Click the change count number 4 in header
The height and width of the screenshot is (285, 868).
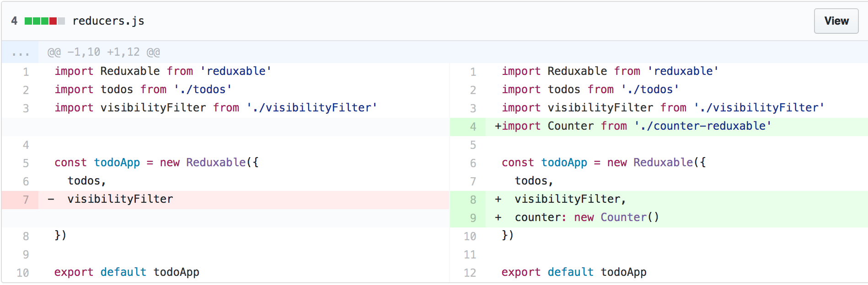pos(15,21)
